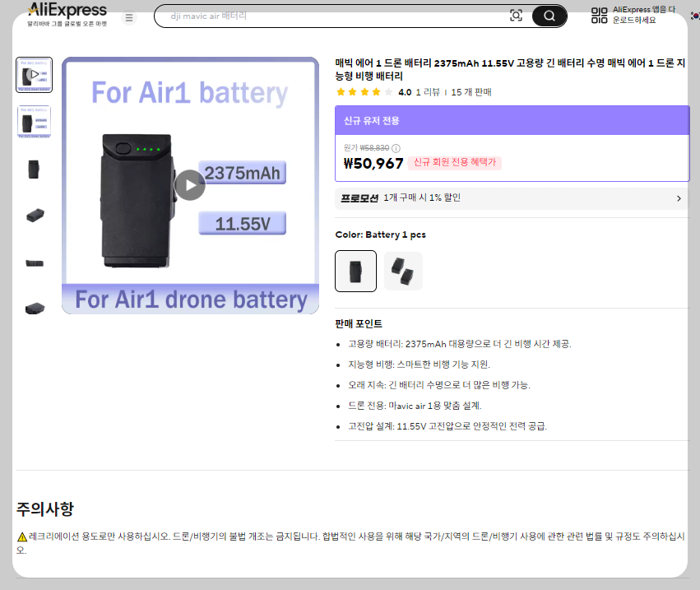Click the AliExpress logo
This screenshot has height=590, width=700.
click(67, 15)
